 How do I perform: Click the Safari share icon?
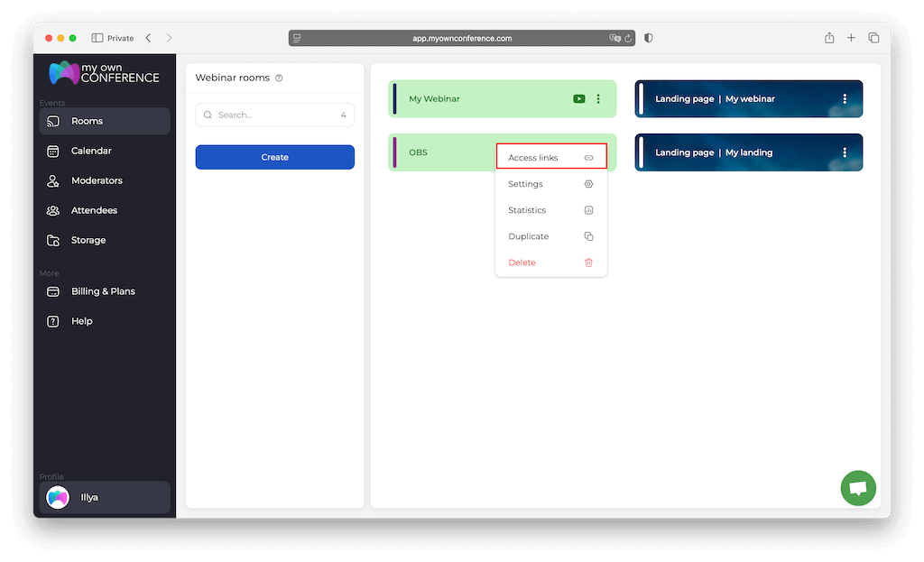pyautogui.click(x=829, y=38)
